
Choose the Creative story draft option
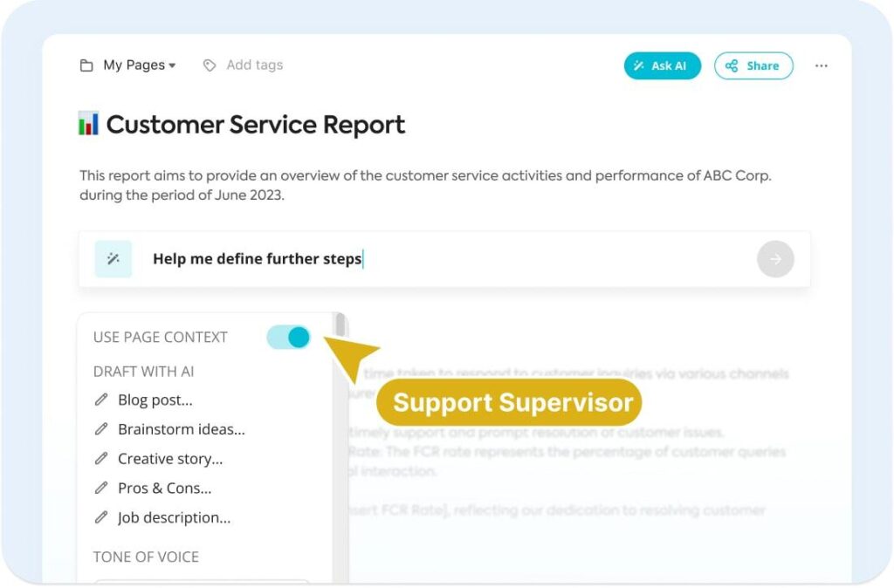[170, 459]
